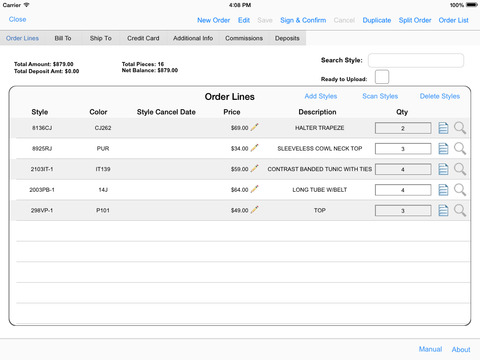Image resolution: width=480 pixels, height=360 pixels.
Task: Click magnifier icon for style 2103IT-1
Action: coord(460,169)
